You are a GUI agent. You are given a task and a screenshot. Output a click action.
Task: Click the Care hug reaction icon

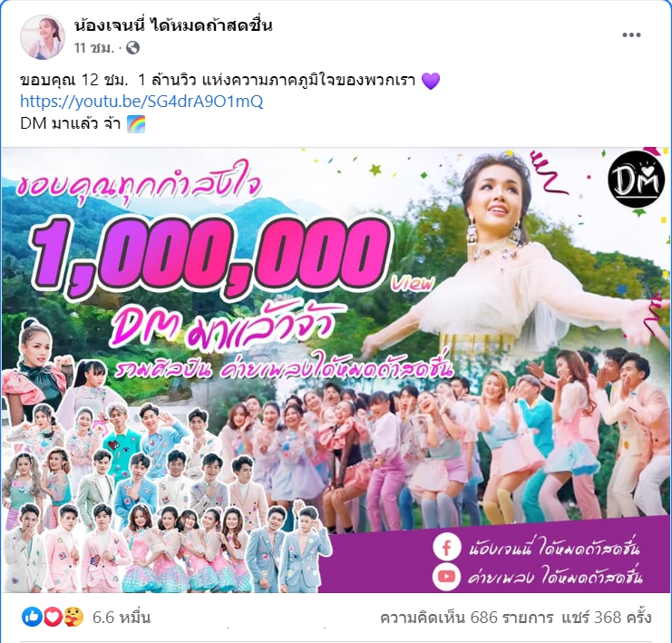[73, 618]
